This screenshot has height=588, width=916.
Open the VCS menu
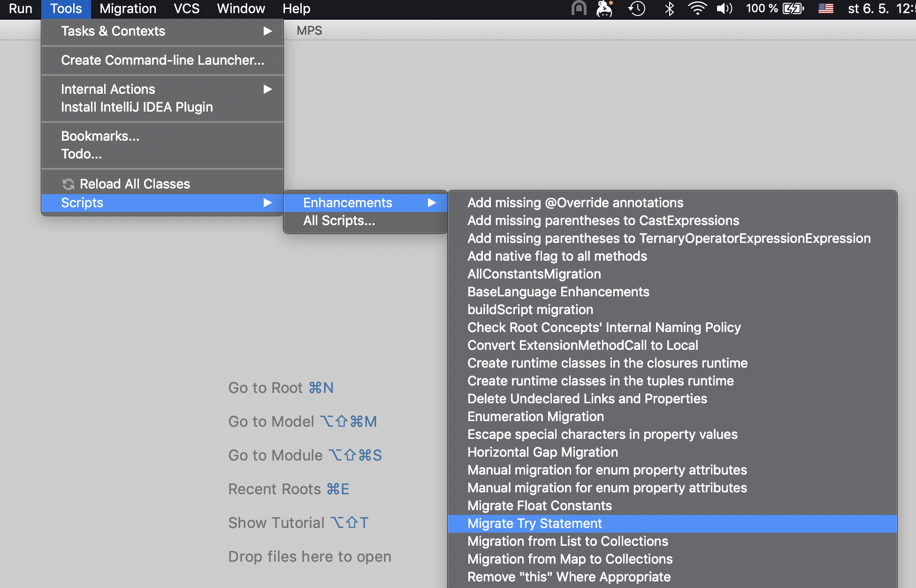(x=186, y=8)
